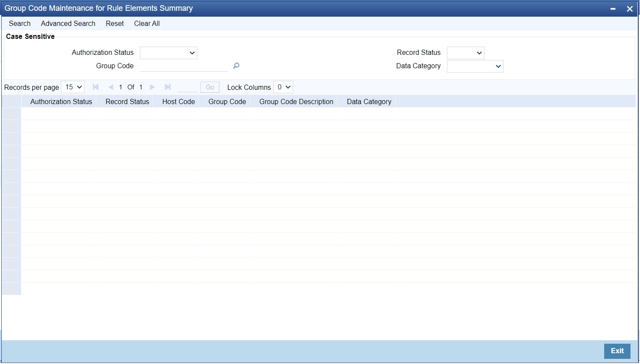The width and height of the screenshot is (640, 364).
Task: Go to previous page of records
Action: click(111, 87)
